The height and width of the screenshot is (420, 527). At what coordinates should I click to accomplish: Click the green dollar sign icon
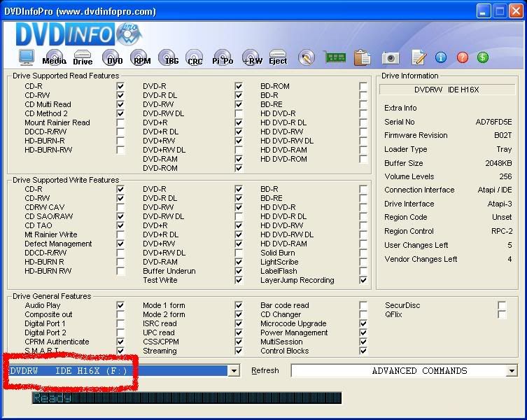click(483, 57)
